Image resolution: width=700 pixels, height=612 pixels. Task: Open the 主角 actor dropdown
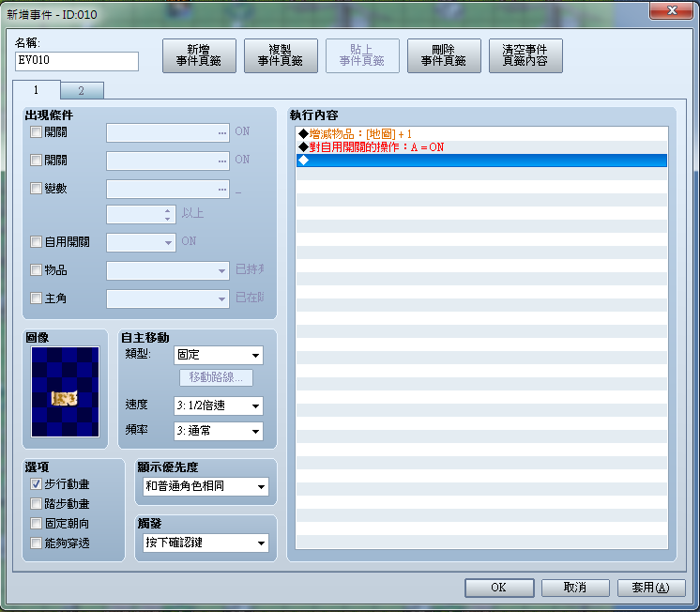pos(168,298)
